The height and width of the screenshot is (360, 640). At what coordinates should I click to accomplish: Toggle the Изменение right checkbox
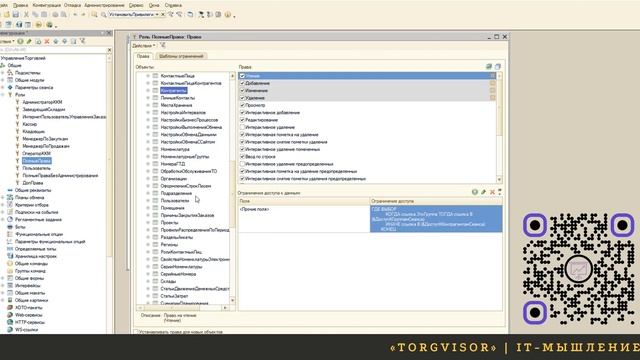[242, 91]
